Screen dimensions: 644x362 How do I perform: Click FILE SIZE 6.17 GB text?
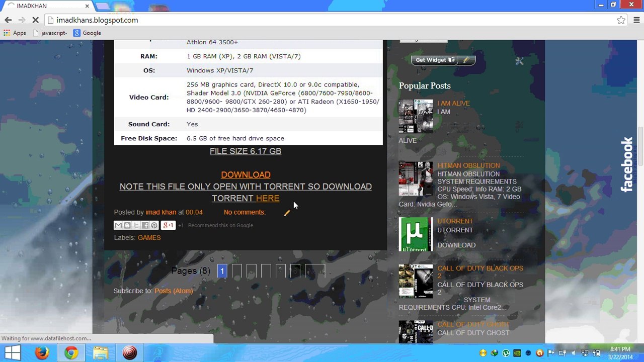[246, 151]
